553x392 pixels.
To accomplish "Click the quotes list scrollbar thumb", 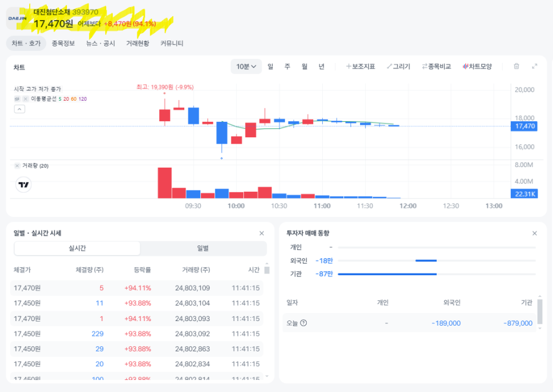I will pos(267,270).
